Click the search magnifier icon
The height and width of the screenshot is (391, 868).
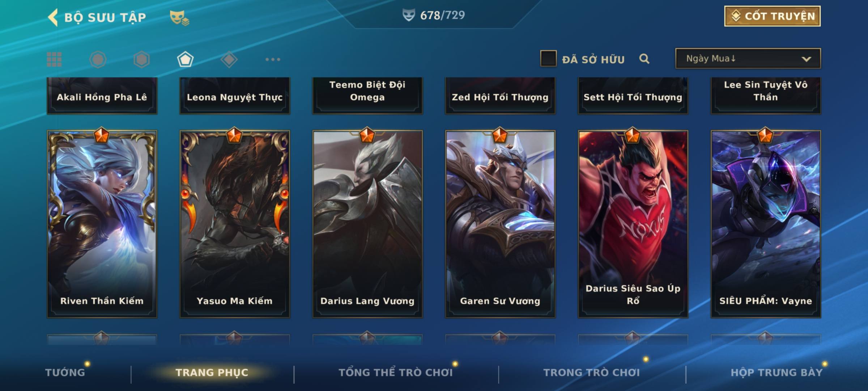pyautogui.click(x=644, y=59)
